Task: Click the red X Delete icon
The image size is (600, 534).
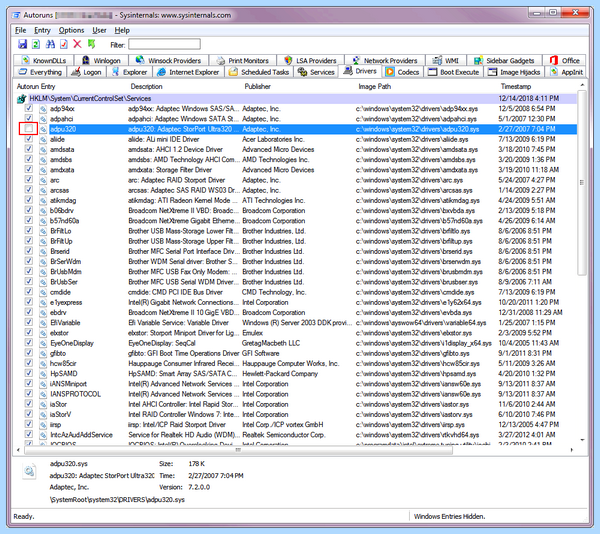Action: (77, 44)
